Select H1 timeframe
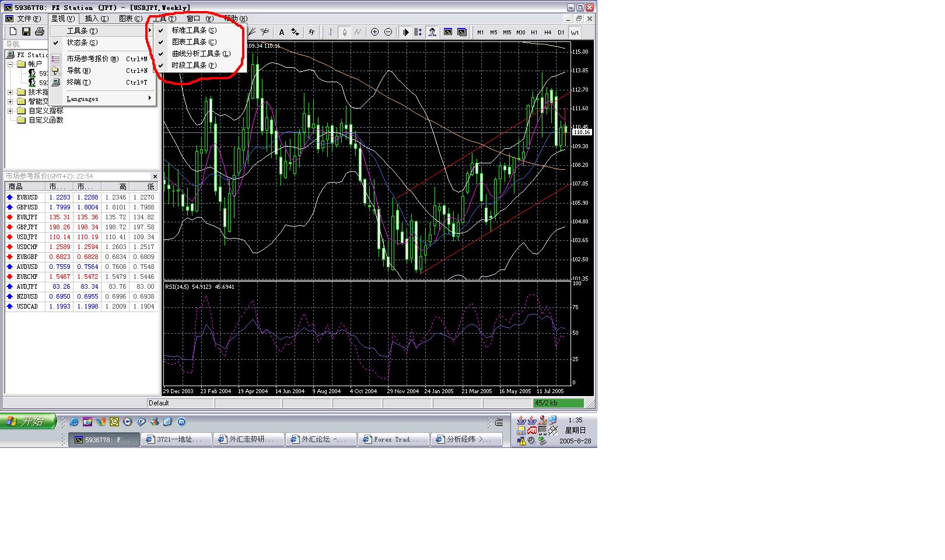Image resolution: width=945 pixels, height=560 pixels. (534, 32)
